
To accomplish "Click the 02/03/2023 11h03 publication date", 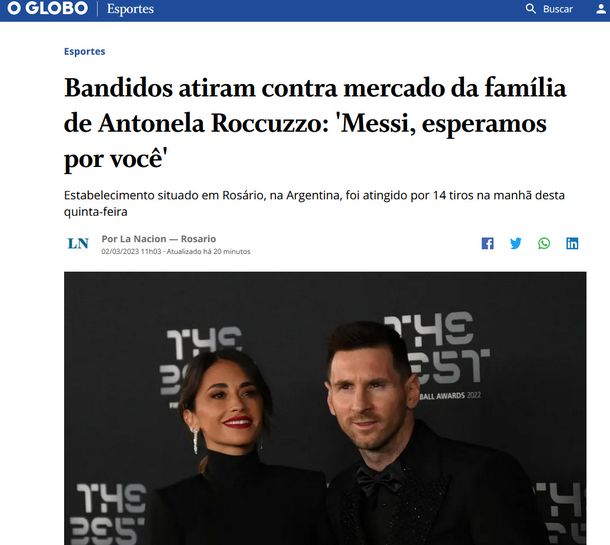I will 131,252.
